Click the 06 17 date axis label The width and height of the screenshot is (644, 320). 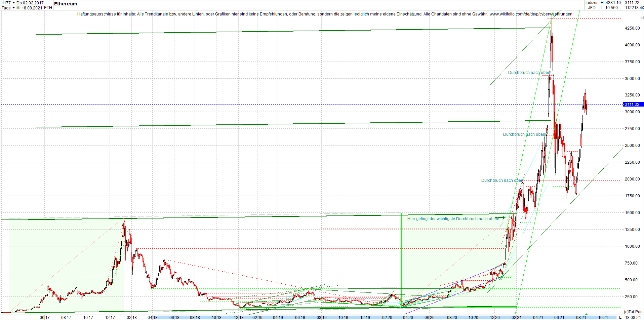coord(45,318)
